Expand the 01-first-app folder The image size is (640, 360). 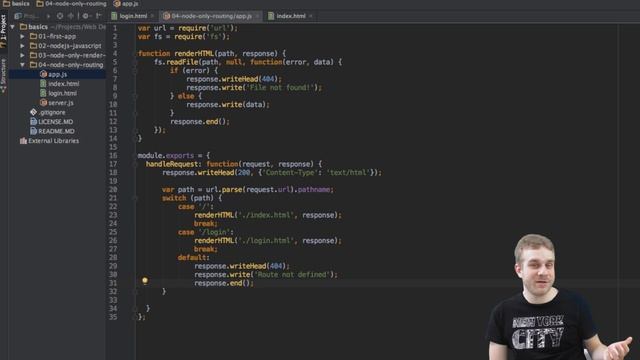point(22,36)
